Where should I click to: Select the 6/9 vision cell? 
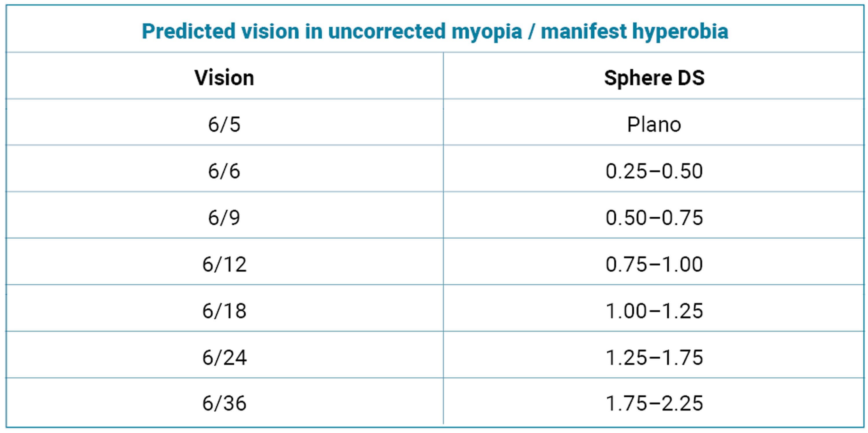tap(224, 218)
